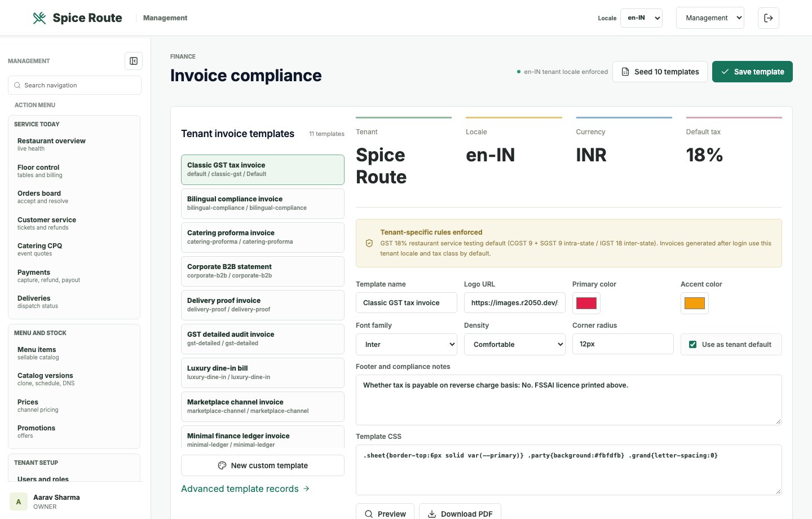Open the Density Comfortable dropdown

click(515, 344)
